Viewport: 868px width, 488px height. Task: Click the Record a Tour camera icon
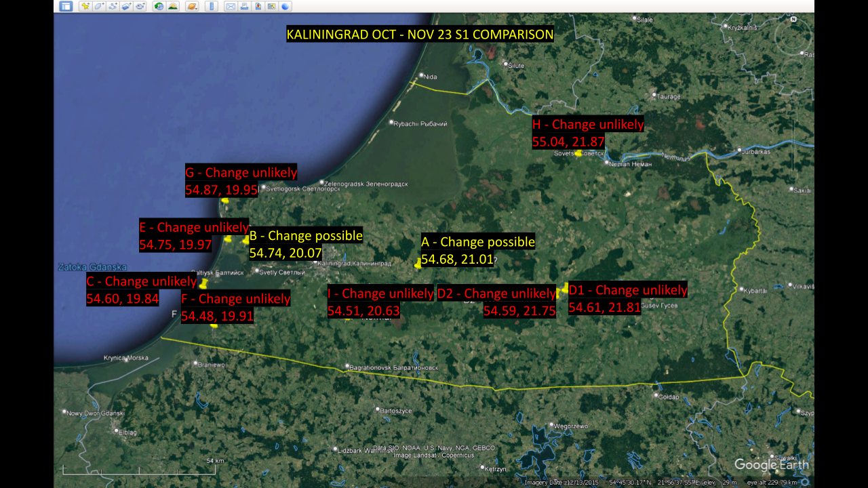click(x=140, y=6)
